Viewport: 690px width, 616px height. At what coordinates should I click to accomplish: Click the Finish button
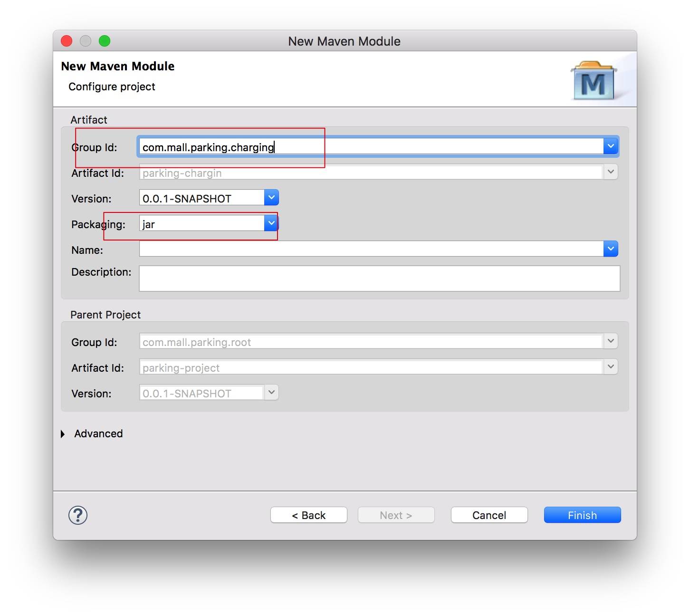coord(582,515)
